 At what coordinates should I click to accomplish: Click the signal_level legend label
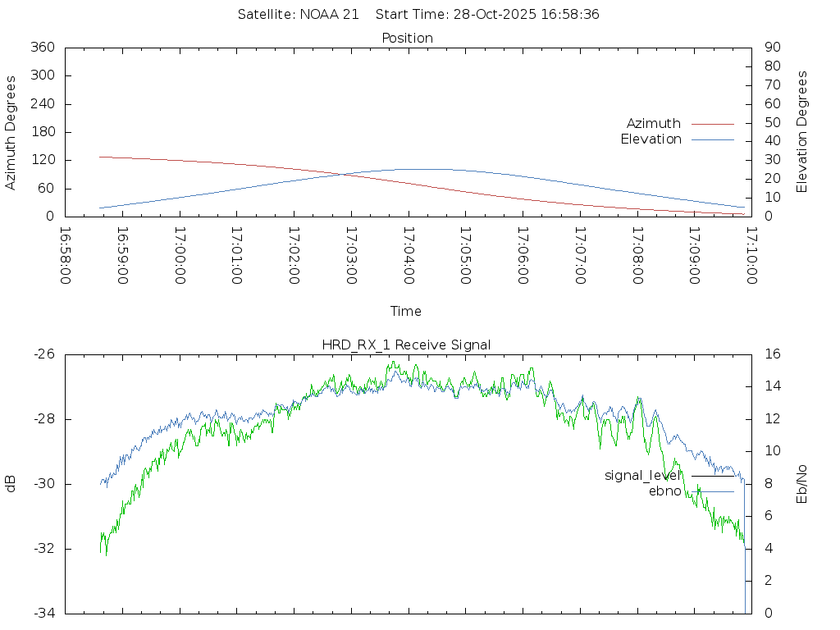[x=642, y=476]
